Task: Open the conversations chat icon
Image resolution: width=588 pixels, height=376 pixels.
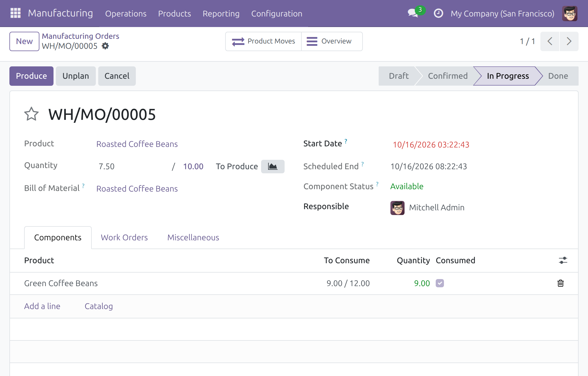Action: [413, 13]
